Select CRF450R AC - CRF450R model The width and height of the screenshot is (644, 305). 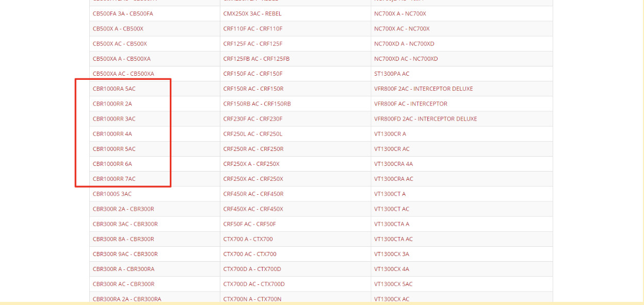(x=253, y=194)
